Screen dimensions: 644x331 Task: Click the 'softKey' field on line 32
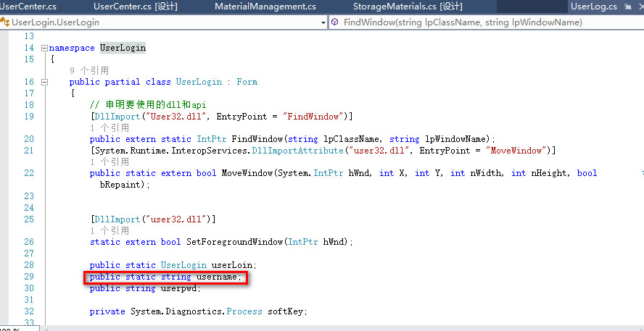(285, 311)
